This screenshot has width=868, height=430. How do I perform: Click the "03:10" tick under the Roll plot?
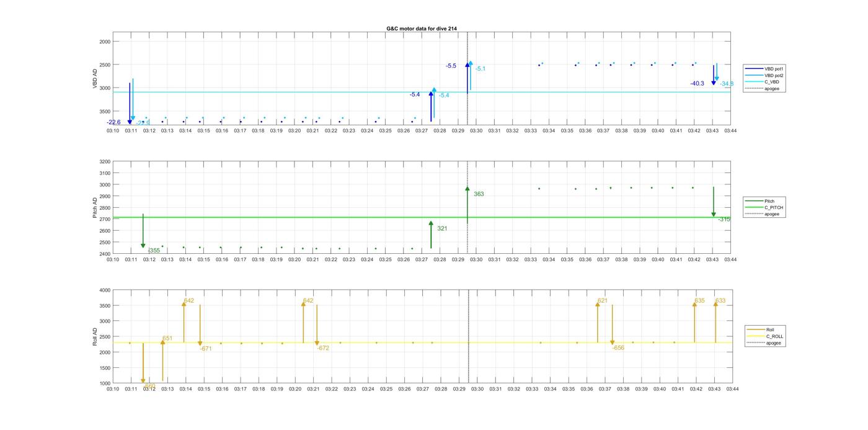[x=113, y=389]
